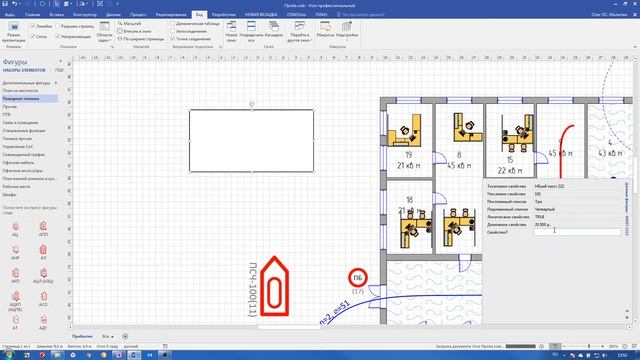Click the Tell me (Что вы хотите сделать) box
The height and width of the screenshot is (360, 640).
pyautogui.click(x=360, y=14)
